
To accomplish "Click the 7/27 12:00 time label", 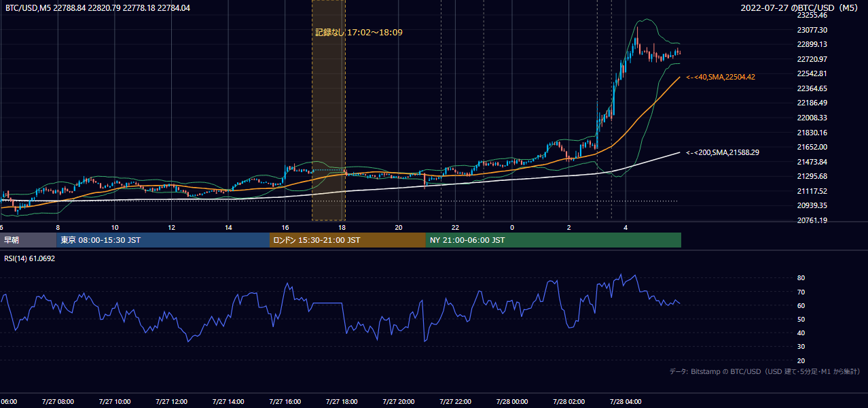I will pos(171,401).
